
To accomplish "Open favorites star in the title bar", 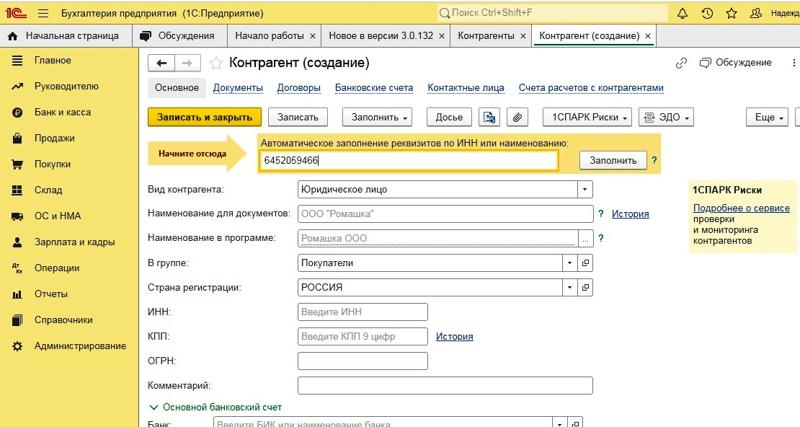I will (x=731, y=13).
